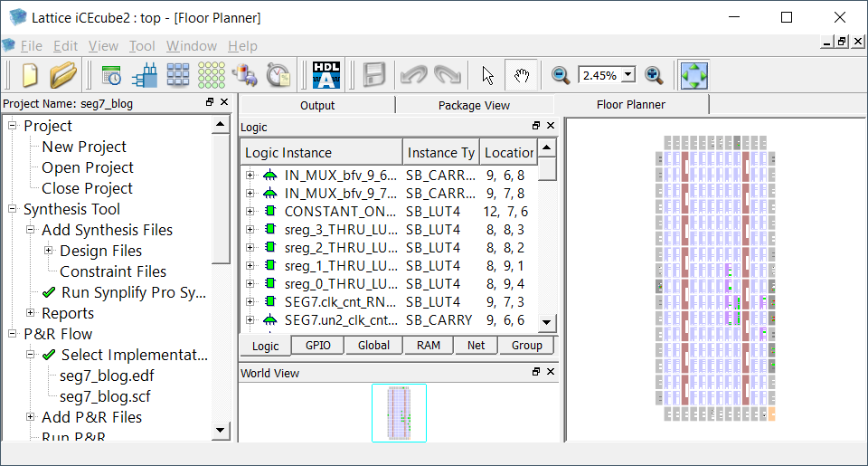
Task: Select Constraint Files tree item
Action: coord(113,271)
